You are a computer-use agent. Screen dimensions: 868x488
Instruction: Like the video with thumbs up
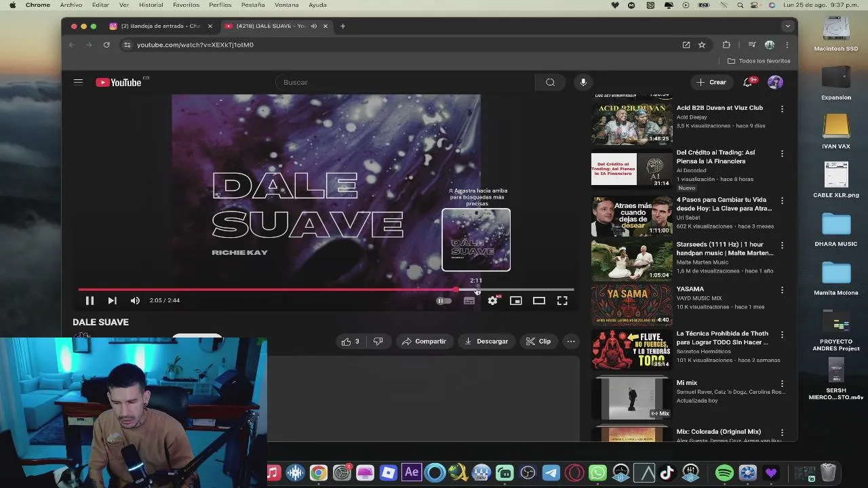[351, 342]
